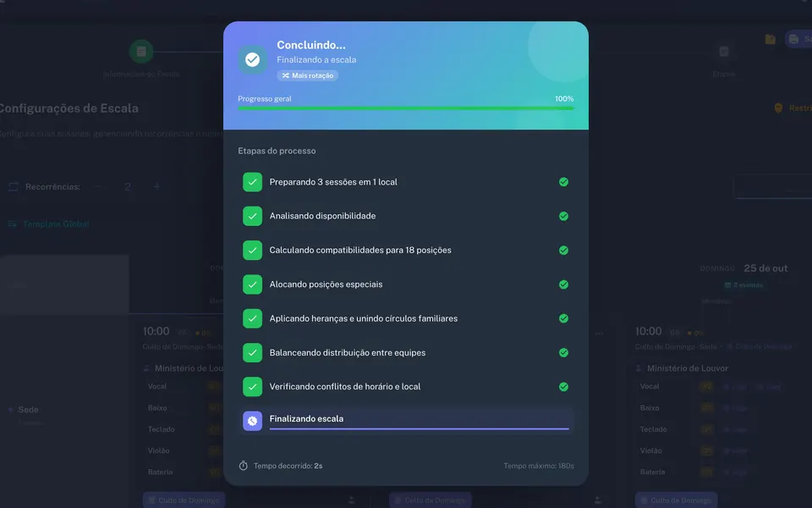Click the 100% progress value
812x508 pixels.
[x=564, y=98]
